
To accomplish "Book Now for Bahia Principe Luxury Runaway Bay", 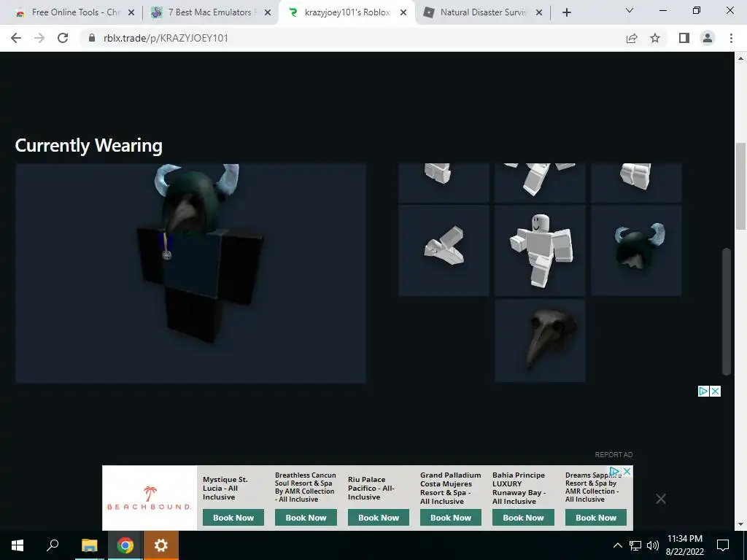I will coord(523,518).
